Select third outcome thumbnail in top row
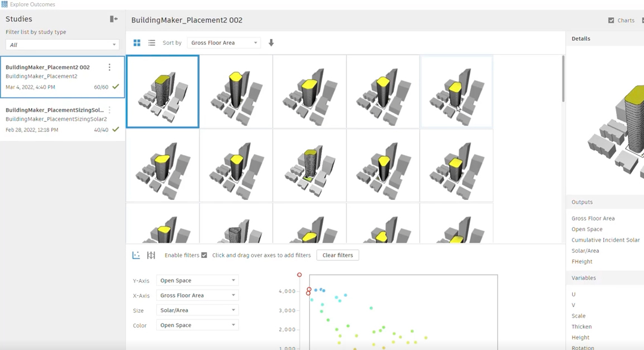644x350 pixels. coord(310,92)
